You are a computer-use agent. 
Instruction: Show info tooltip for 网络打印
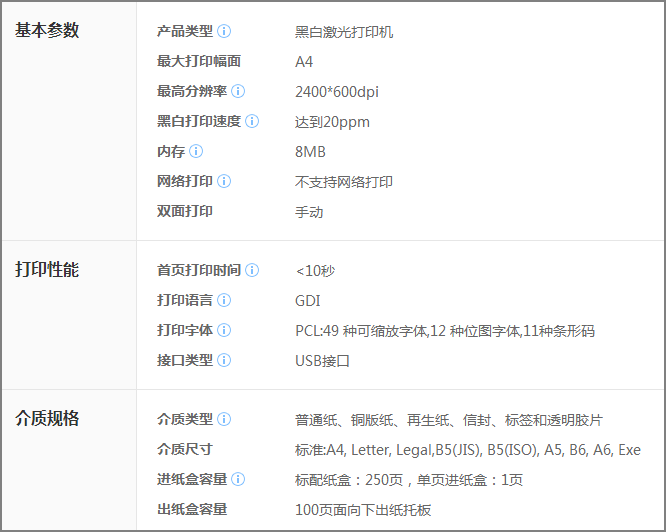tap(224, 181)
